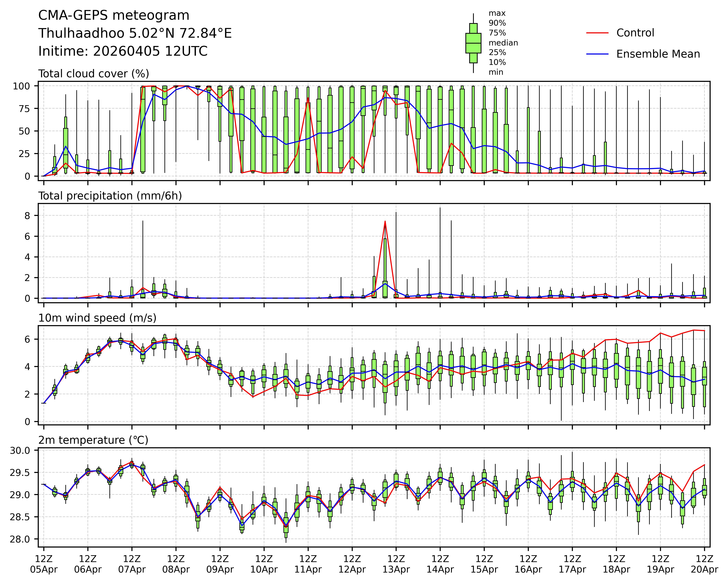Viewport: 728px width, 584px height.
Task: Click the CMA-GEPS meteogram title
Action: (114, 16)
